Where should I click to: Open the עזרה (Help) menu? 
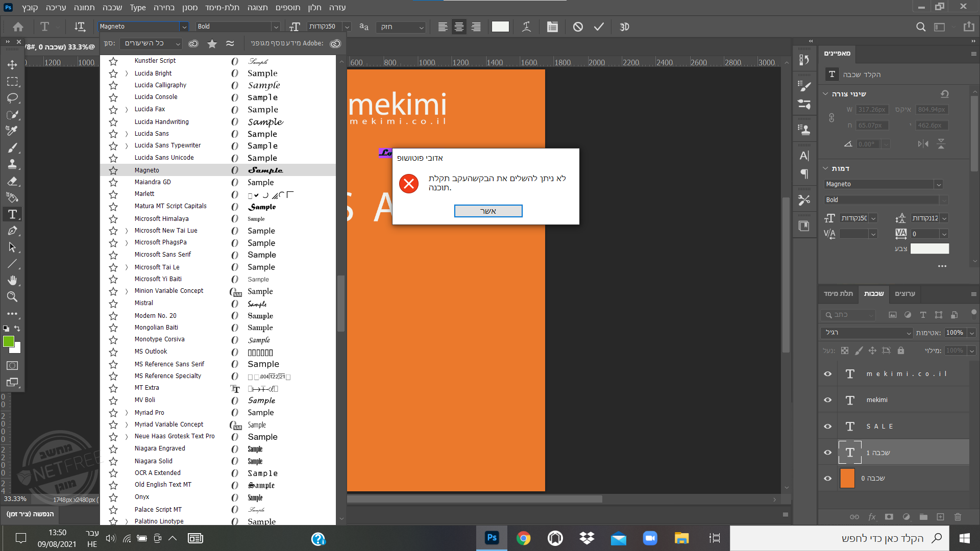(x=337, y=8)
